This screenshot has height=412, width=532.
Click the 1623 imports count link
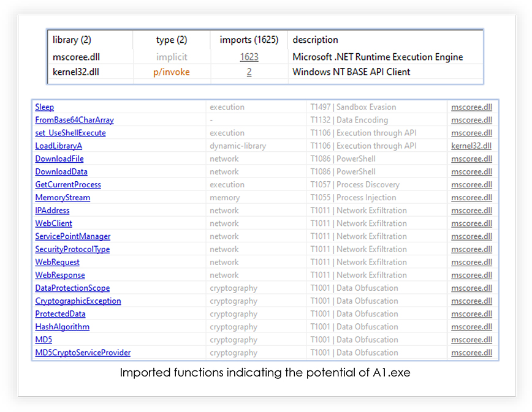pos(249,57)
